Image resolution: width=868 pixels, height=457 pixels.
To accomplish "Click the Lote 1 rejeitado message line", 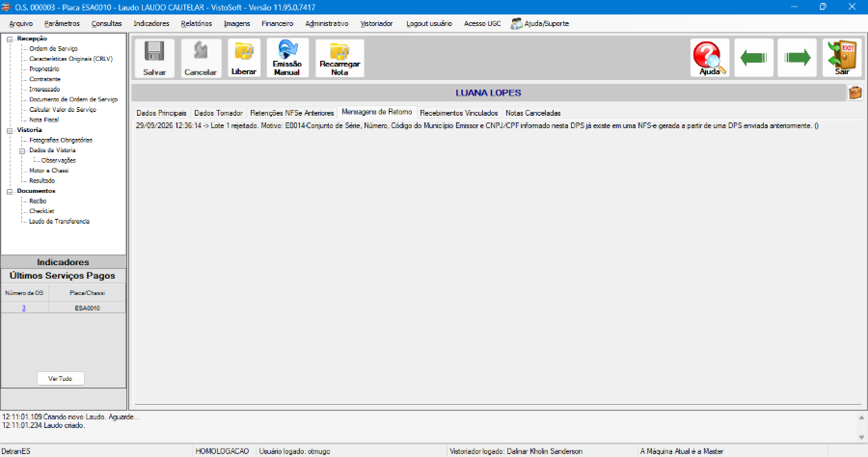I will [x=477, y=126].
